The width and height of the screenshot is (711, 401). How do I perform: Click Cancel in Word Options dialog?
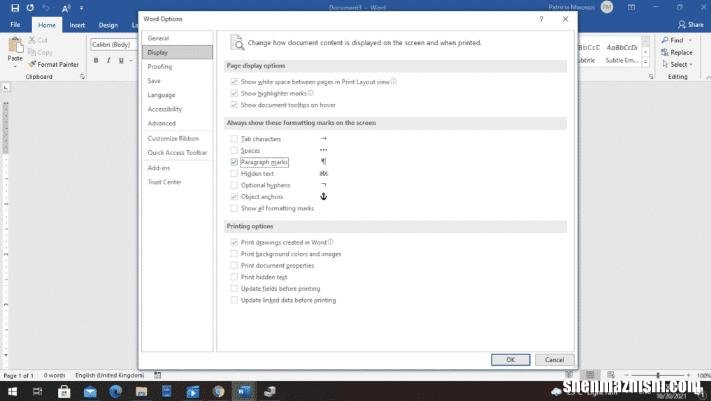click(x=554, y=360)
